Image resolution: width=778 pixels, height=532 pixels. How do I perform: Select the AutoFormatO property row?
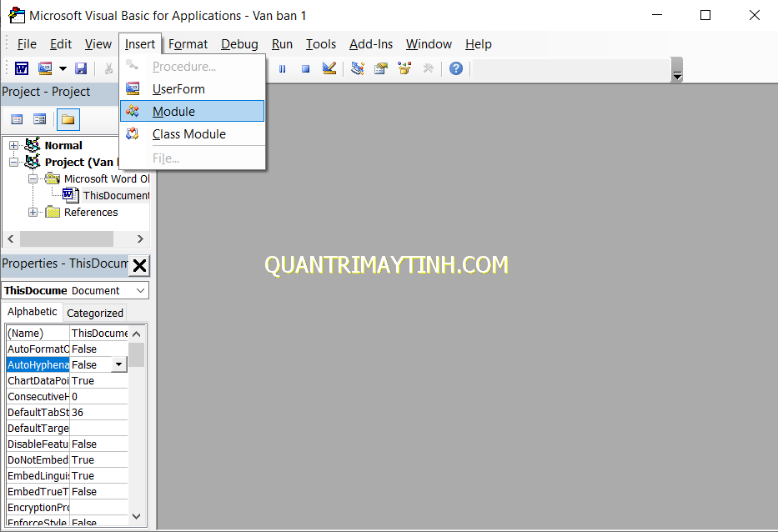point(67,349)
